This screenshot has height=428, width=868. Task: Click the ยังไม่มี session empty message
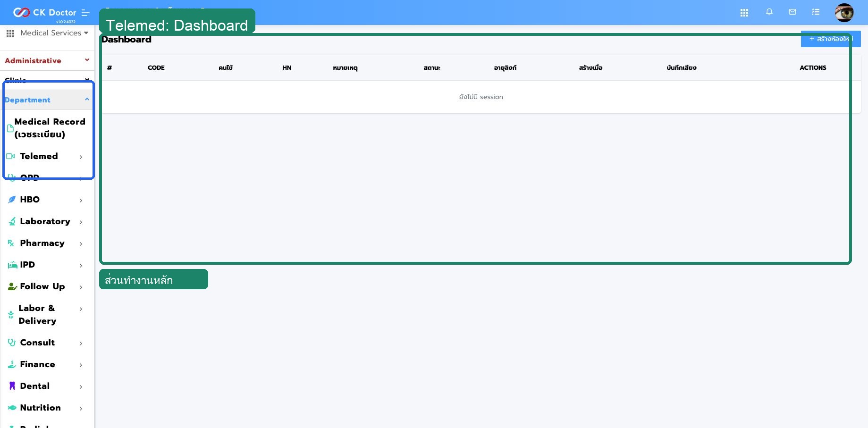tap(481, 97)
